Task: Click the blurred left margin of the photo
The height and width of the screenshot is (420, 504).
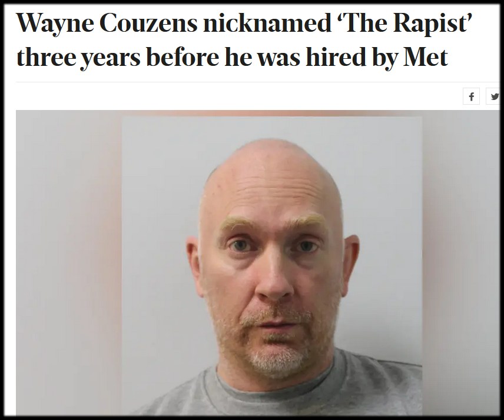Action: [69, 263]
